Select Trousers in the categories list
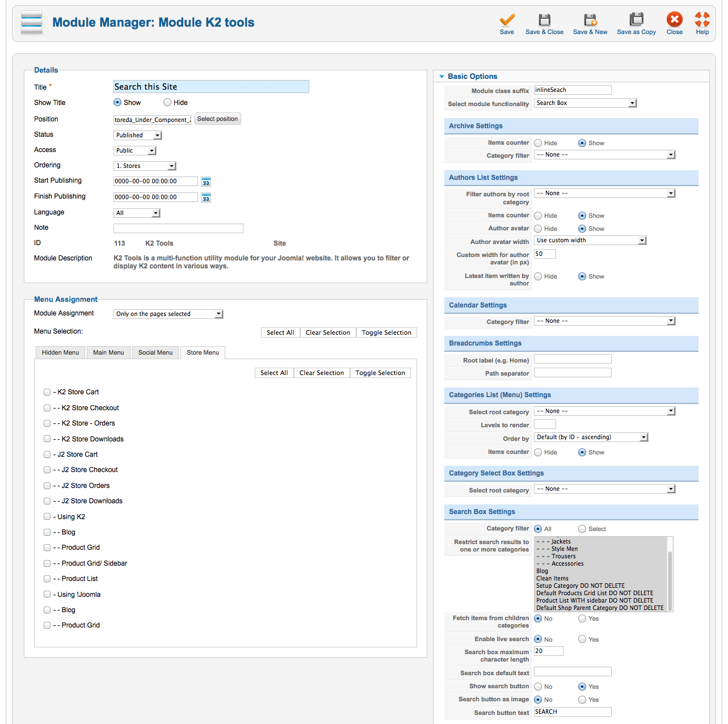This screenshot has width=728, height=724. 563,557
